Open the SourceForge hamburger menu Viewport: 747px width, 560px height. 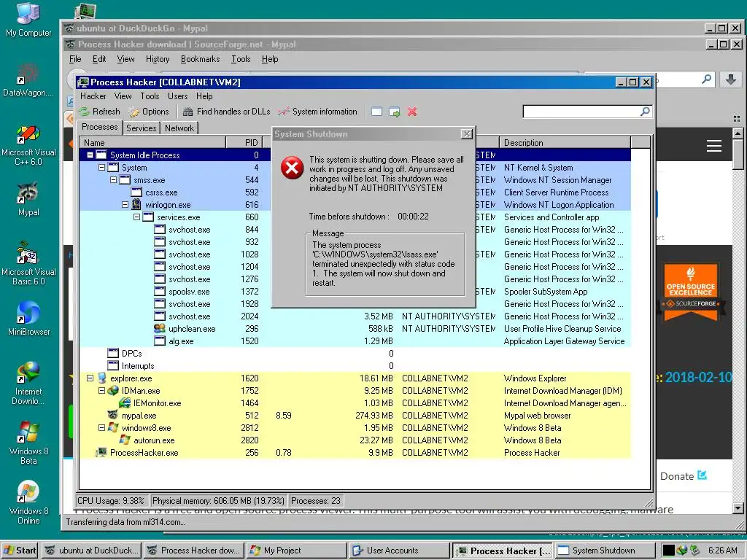713,146
